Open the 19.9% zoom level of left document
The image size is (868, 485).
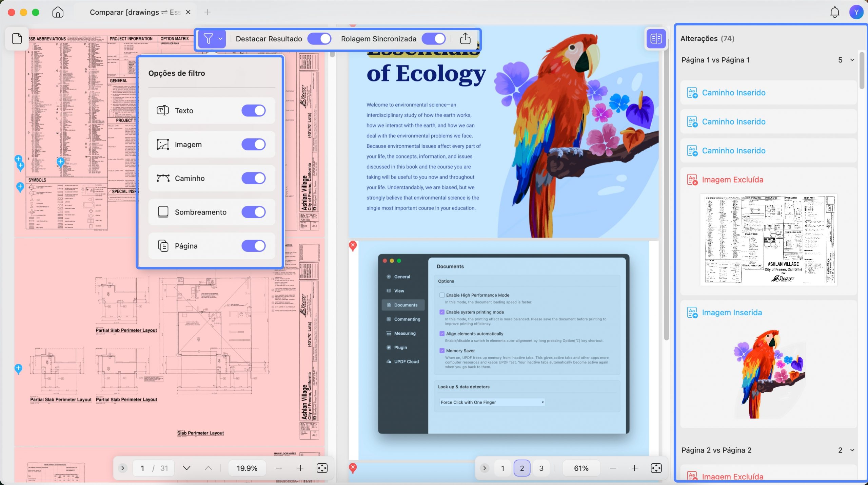(x=247, y=468)
